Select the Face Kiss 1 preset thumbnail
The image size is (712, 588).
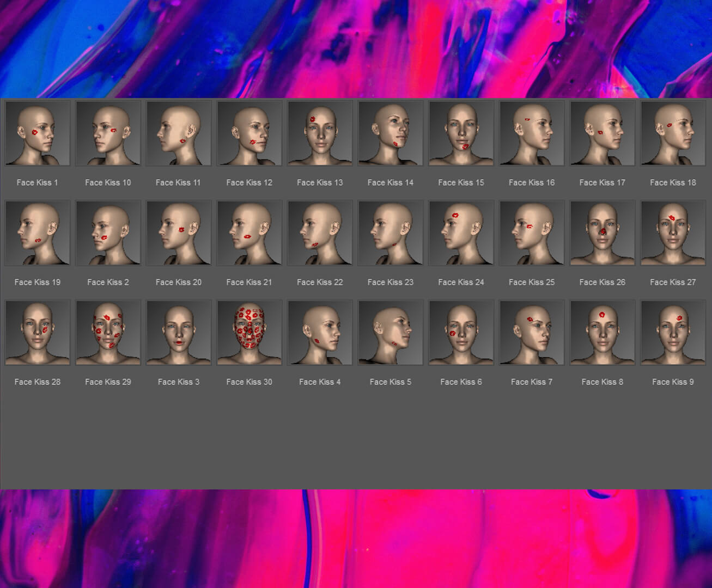click(38, 133)
